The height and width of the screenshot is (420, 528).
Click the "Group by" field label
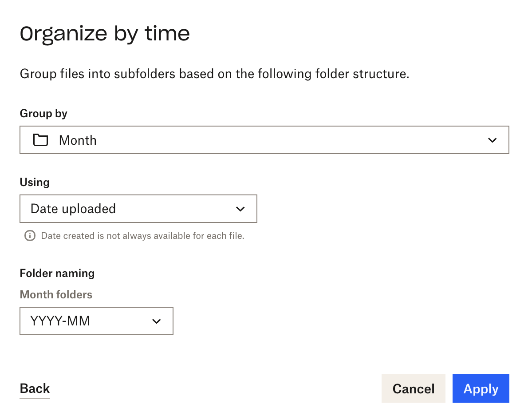pyautogui.click(x=43, y=114)
